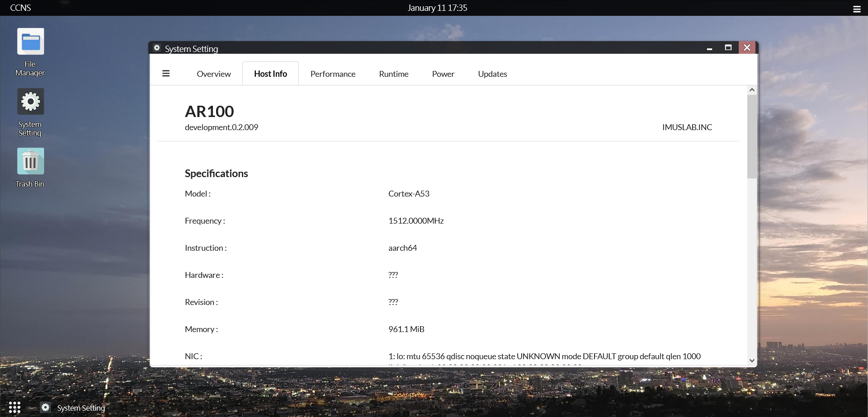This screenshot has height=417, width=868.
Task: Switch to the Runtime tab
Action: 393,74
